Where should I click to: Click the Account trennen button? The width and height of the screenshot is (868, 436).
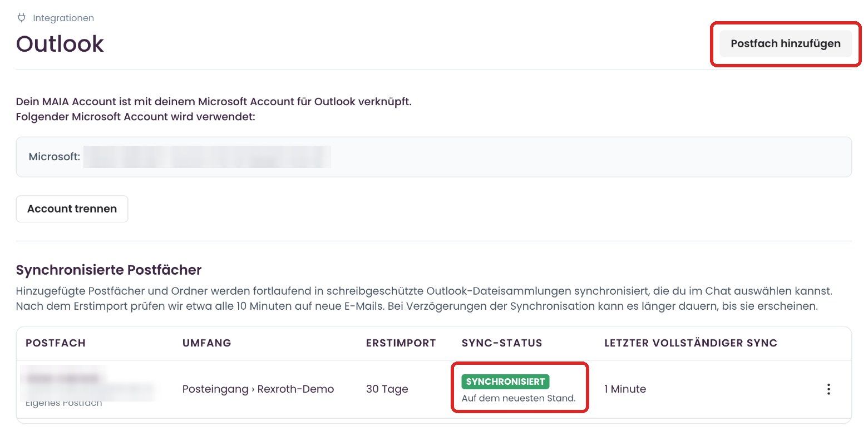click(x=72, y=209)
